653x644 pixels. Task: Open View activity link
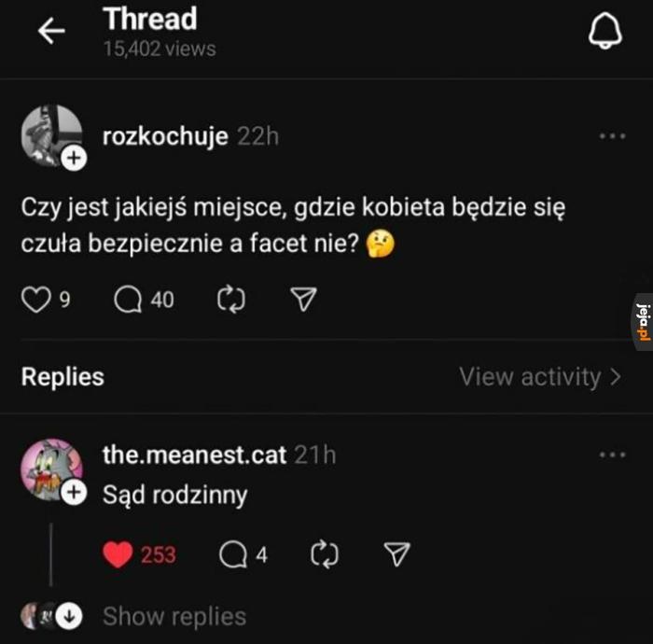540,377
